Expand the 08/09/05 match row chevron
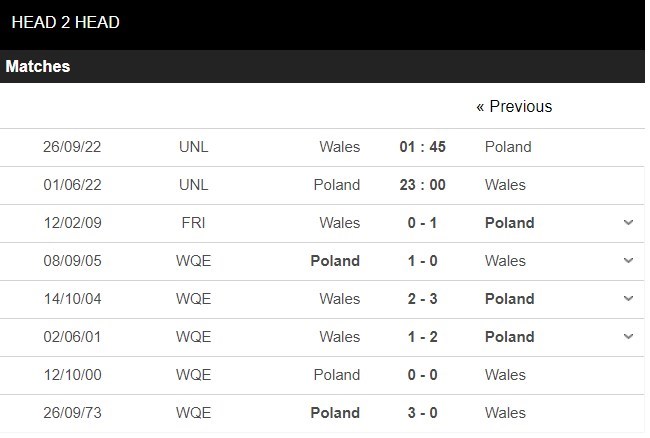 pyautogui.click(x=628, y=261)
